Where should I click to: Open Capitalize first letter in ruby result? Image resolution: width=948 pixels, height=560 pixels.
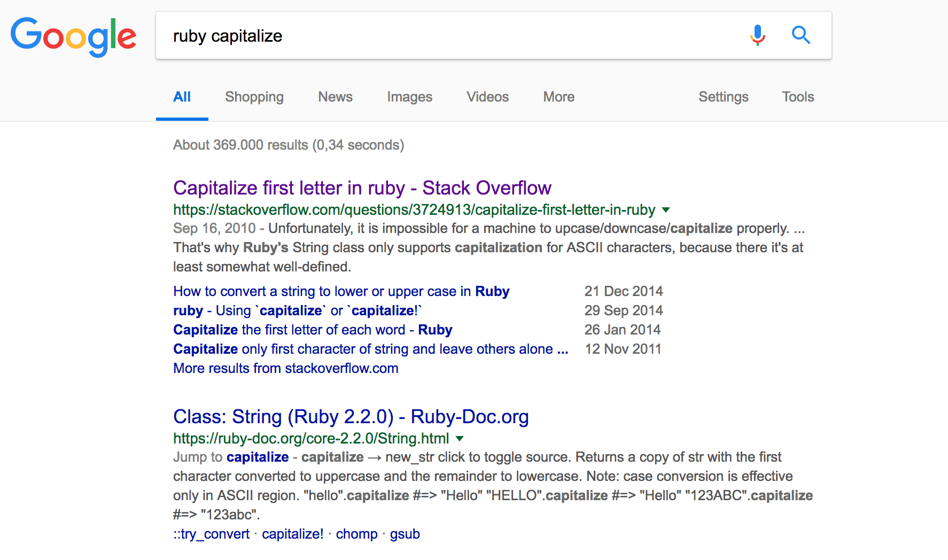362,188
